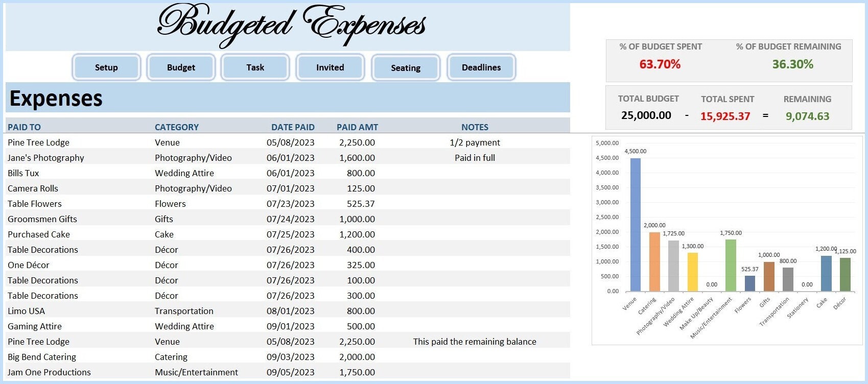Click the Transportation category cell

point(184,311)
